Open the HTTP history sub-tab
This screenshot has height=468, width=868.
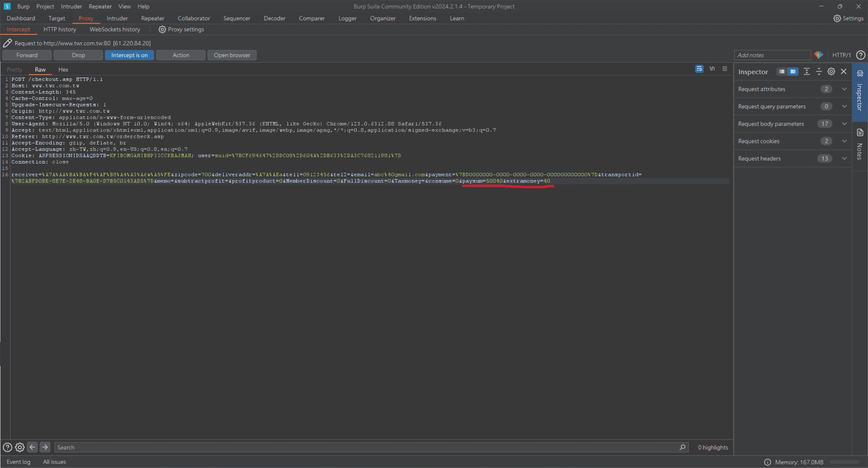pyautogui.click(x=60, y=29)
